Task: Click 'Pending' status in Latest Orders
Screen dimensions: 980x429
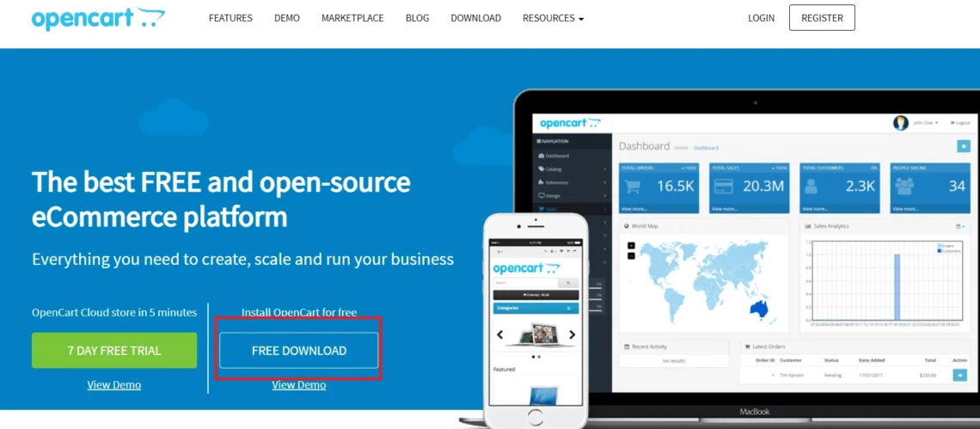Action: [832, 375]
